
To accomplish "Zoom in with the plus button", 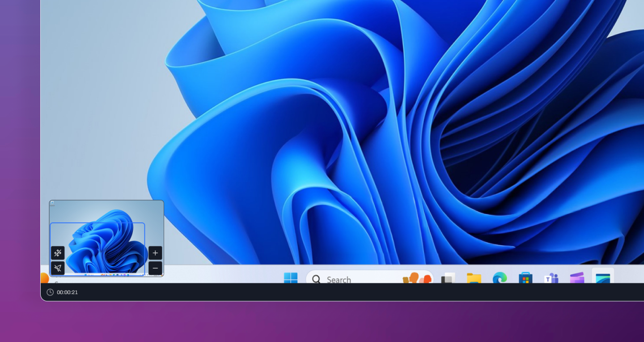I will pos(155,253).
